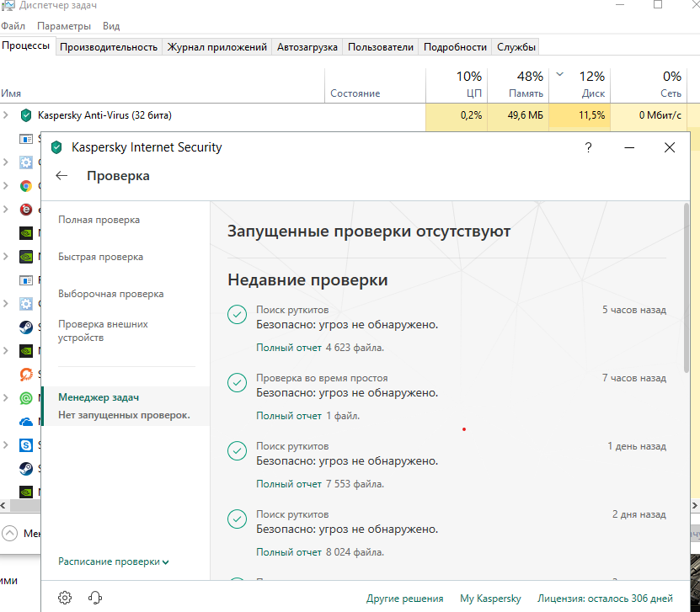The image size is (700, 612).
Task: Open the Автозагрузка tab
Action: pos(307,47)
